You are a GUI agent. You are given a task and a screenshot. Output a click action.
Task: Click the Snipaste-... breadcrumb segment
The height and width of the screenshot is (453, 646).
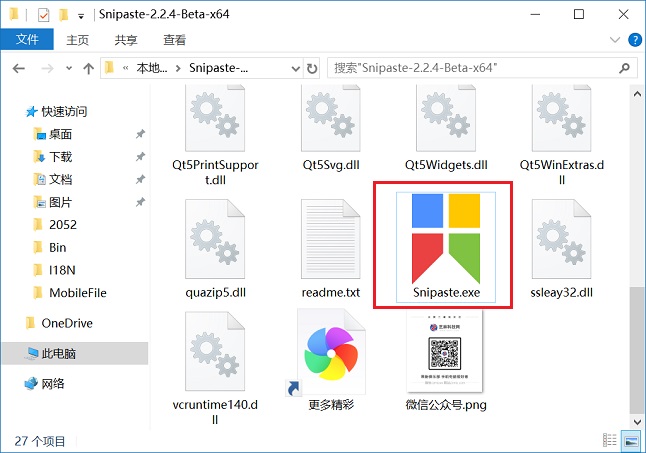218,68
